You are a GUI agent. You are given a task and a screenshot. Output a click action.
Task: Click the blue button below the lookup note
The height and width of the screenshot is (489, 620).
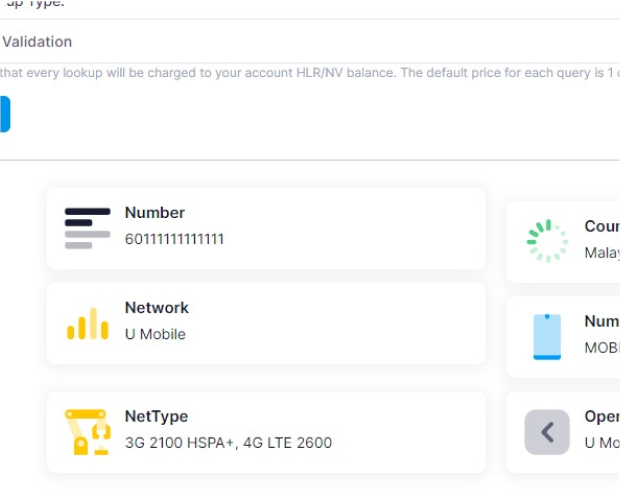[x=5, y=114]
